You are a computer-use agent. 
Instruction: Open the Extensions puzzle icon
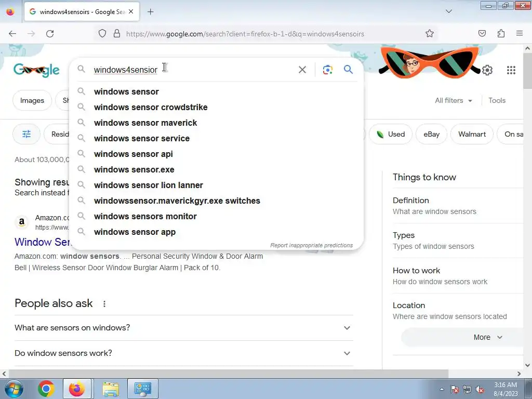[501, 33]
